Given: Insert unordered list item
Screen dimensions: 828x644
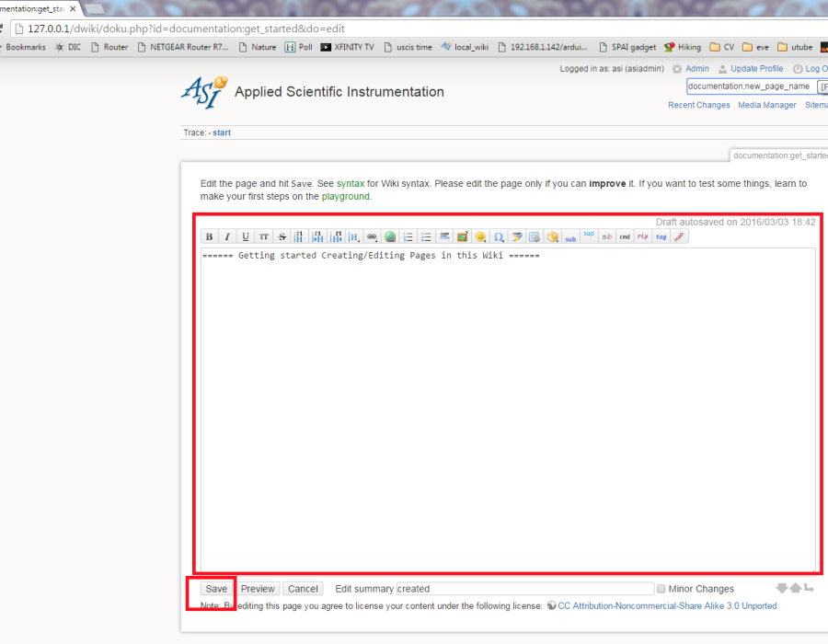Looking at the screenshot, I should tap(426, 237).
